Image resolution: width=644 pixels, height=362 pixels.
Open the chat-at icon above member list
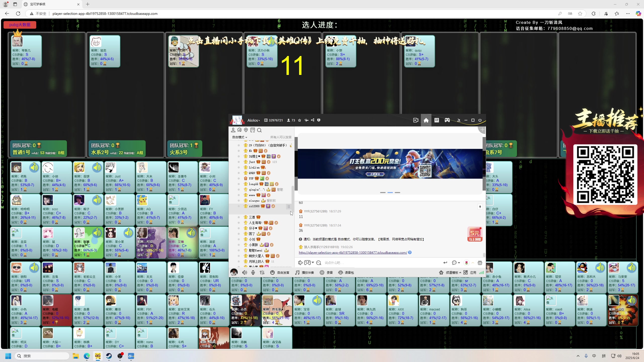[239, 130]
